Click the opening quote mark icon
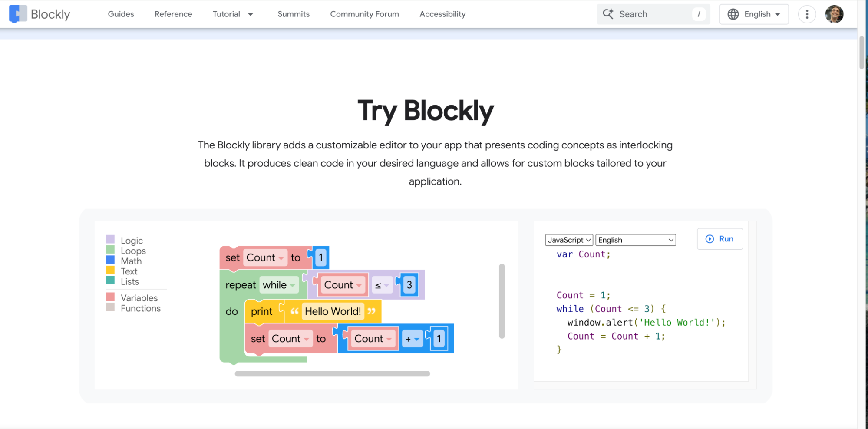The height and width of the screenshot is (429, 868). click(x=294, y=311)
